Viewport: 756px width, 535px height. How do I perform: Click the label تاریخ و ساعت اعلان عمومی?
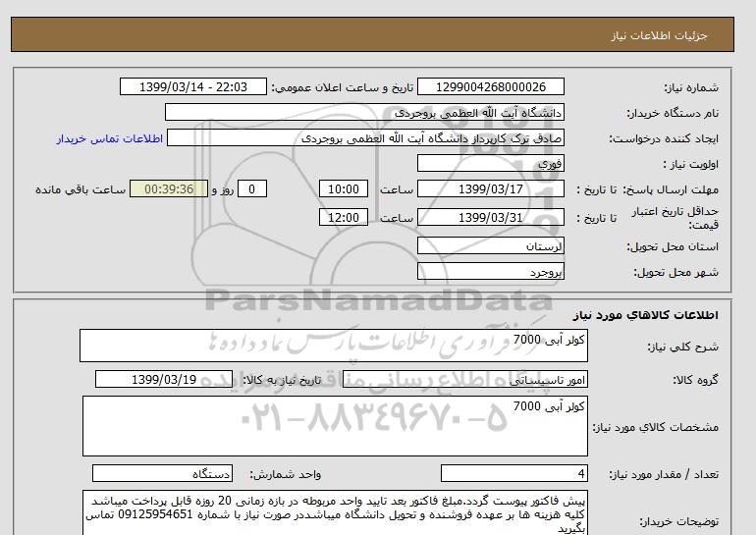(x=343, y=87)
